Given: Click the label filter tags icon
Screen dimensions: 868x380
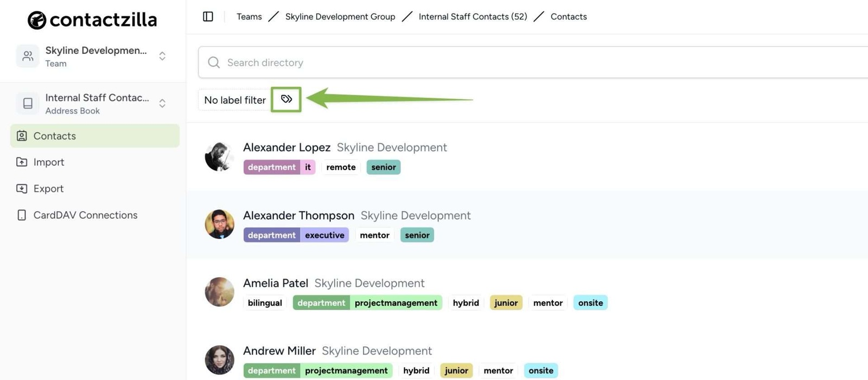Looking at the screenshot, I should tap(286, 99).
